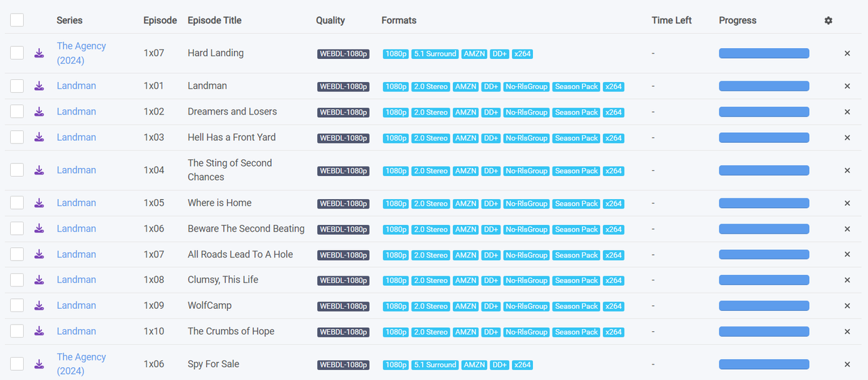Open The Agency (2024) link for Spy For Sale
The height and width of the screenshot is (380, 868).
81,364
